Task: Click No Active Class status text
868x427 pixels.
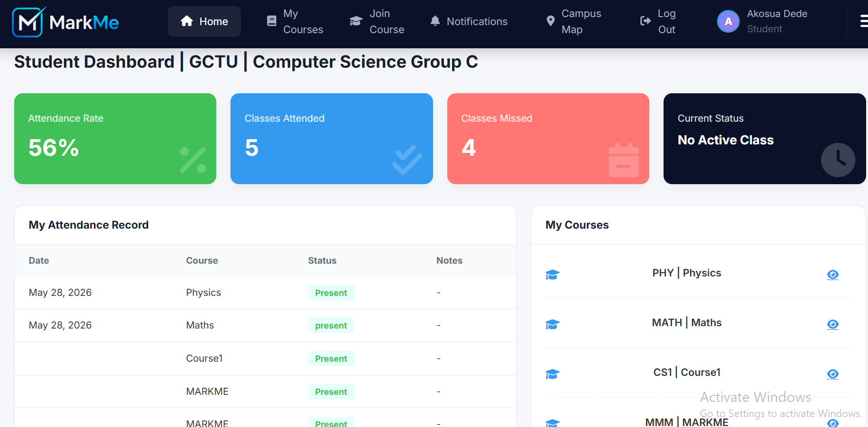Action: (726, 140)
